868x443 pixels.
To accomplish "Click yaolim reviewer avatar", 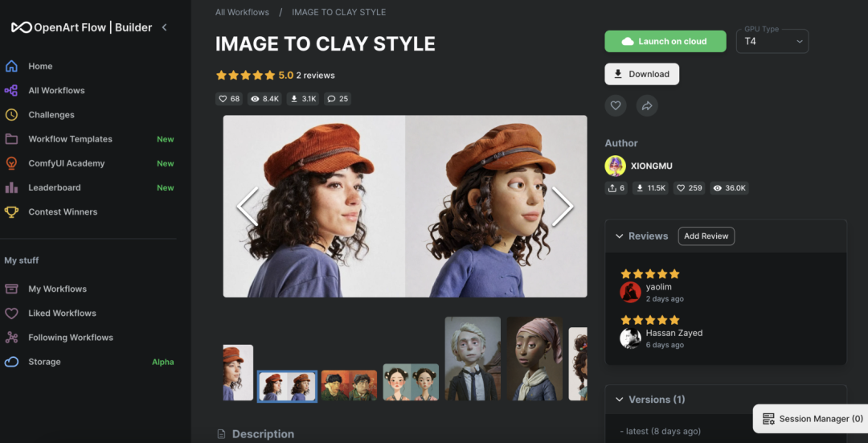I will (x=631, y=292).
